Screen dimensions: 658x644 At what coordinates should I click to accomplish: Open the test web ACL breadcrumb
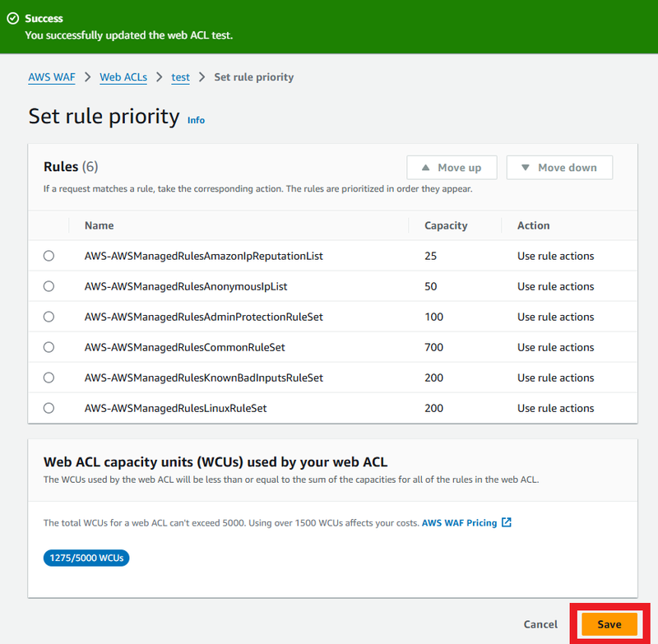pos(180,77)
